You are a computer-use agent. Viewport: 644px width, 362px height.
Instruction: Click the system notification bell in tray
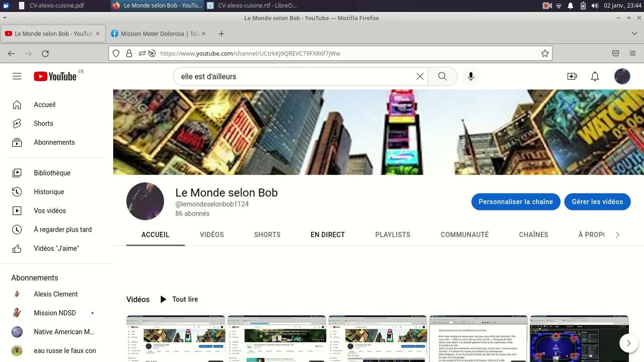(571, 6)
